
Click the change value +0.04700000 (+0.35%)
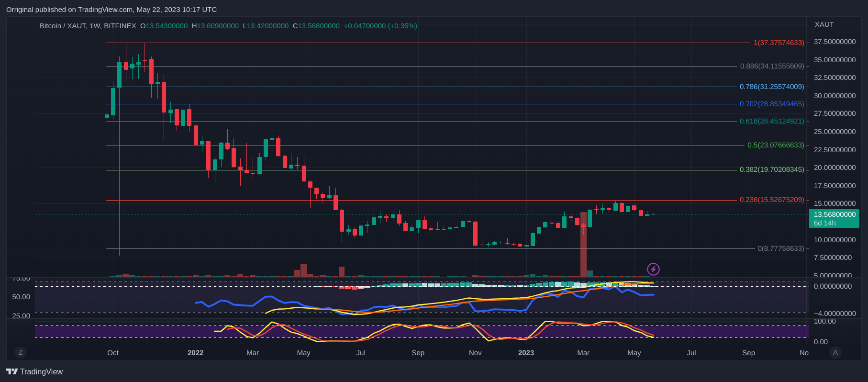pyautogui.click(x=380, y=26)
